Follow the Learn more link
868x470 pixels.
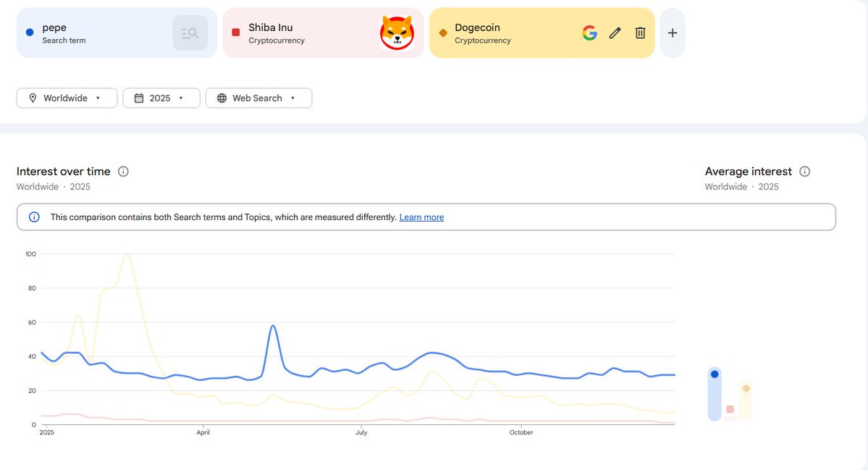pyautogui.click(x=421, y=217)
